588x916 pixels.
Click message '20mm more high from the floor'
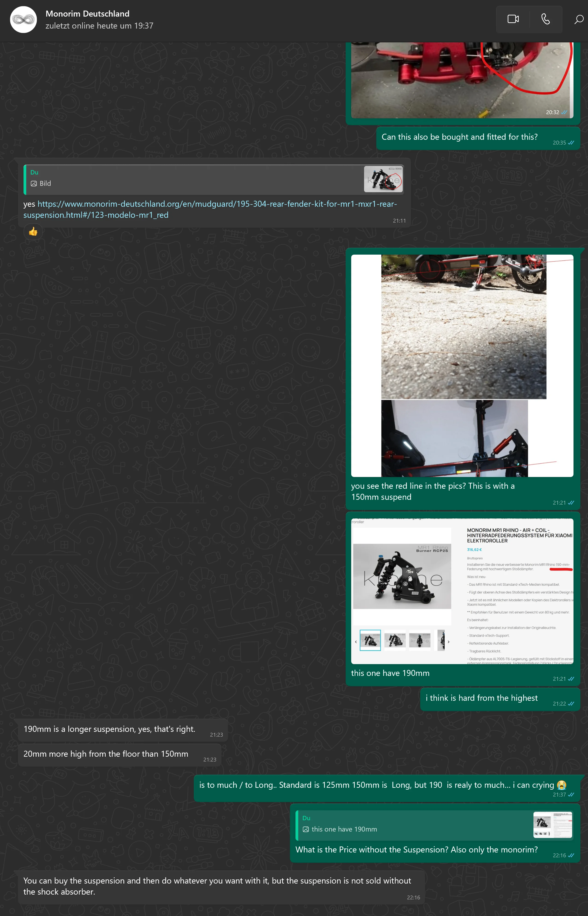coord(106,754)
